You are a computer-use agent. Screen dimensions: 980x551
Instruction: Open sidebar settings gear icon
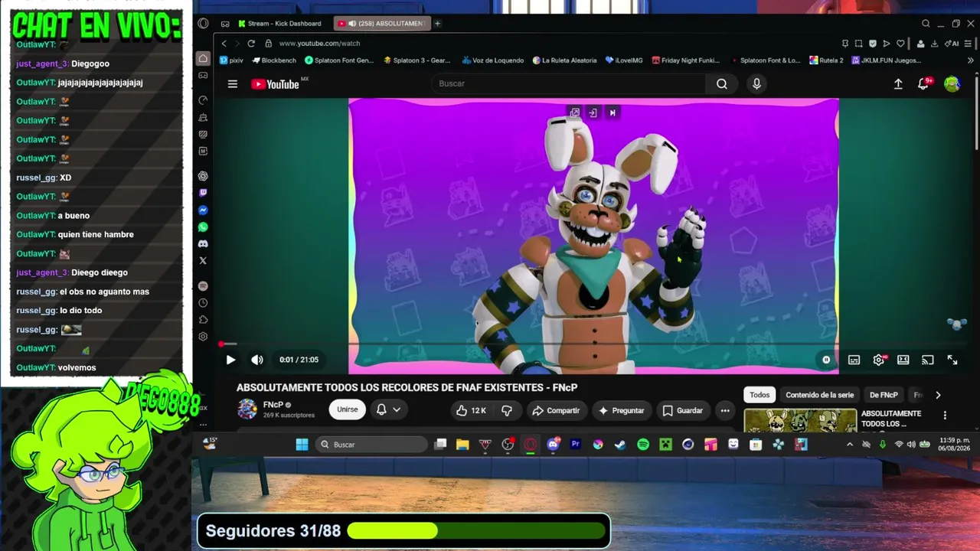click(x=203, y=336)
